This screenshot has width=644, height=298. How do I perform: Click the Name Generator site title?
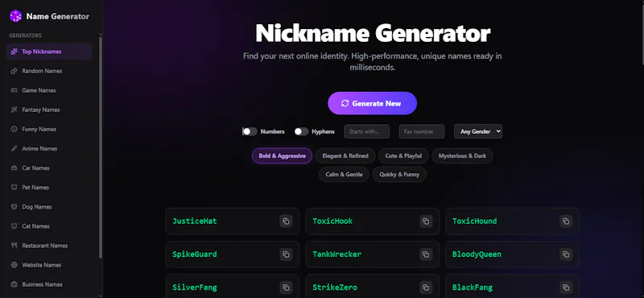coord(57,16)
